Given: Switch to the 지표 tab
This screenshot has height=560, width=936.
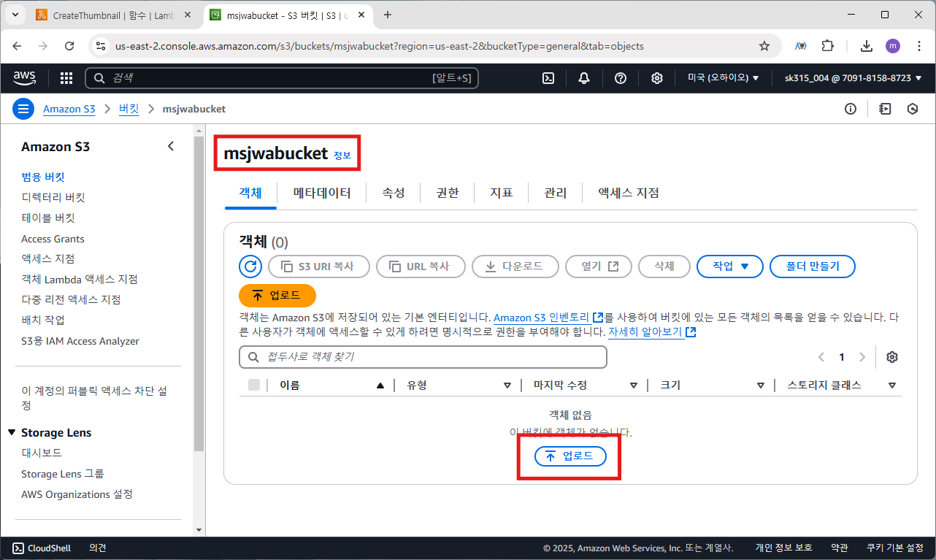Looking at the screenshot, I should click(502, 193).
